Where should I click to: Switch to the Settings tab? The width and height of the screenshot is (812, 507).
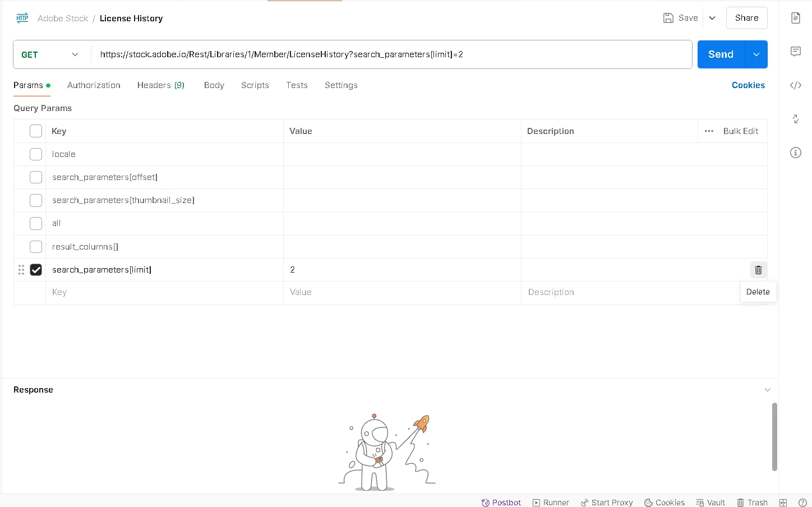coord(341,85)
